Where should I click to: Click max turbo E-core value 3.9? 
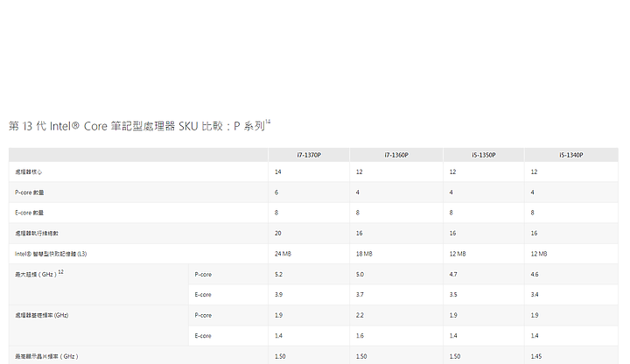tap(278, 295)
